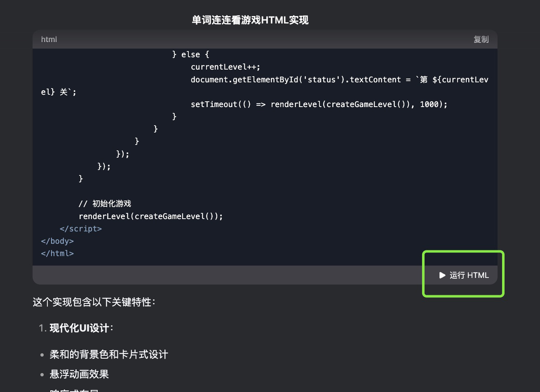The image size is (540, 392).
Task: Click the closing </body> tag
Action: pyautogui.click(x=57, y=241)
